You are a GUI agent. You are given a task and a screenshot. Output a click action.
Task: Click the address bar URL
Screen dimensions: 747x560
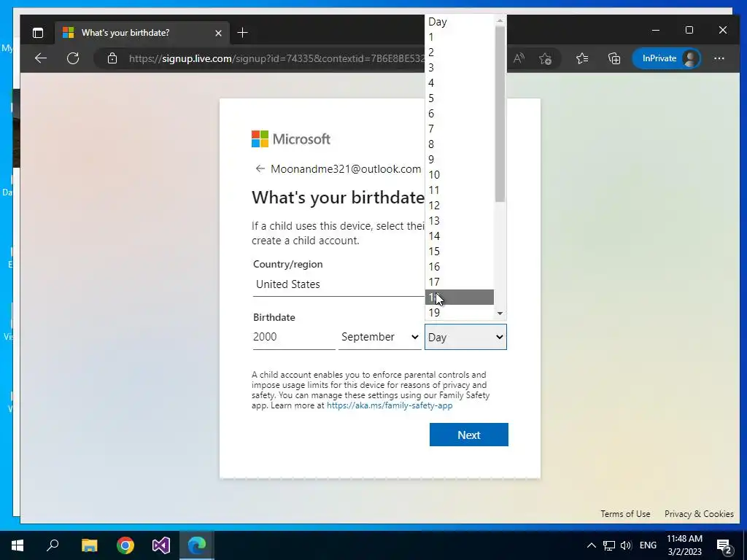[x=276, y=58]
